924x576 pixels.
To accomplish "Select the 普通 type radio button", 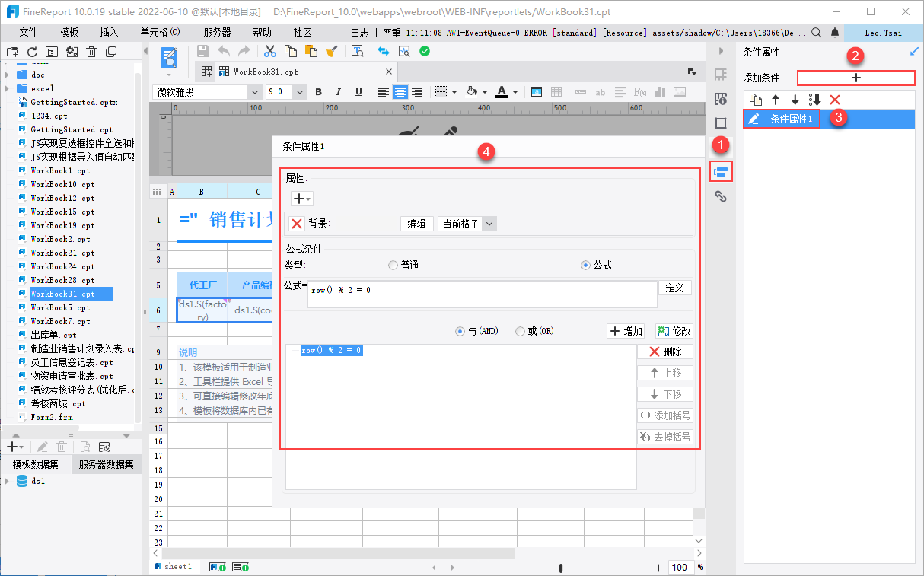I will (x=393, y=266).
